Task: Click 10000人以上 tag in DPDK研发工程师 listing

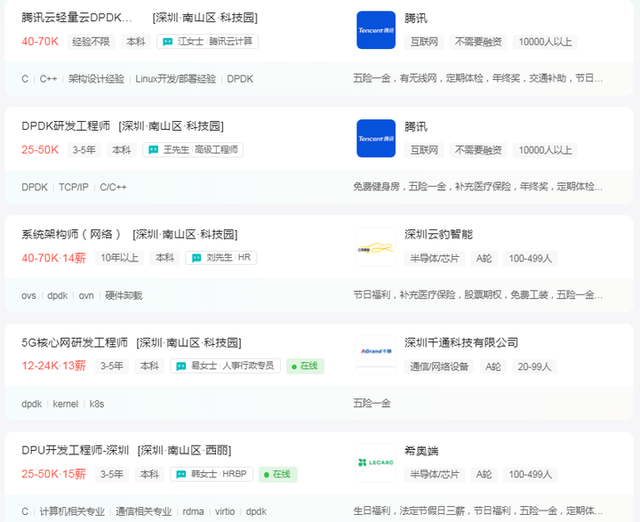Action: tap(545, 150)
